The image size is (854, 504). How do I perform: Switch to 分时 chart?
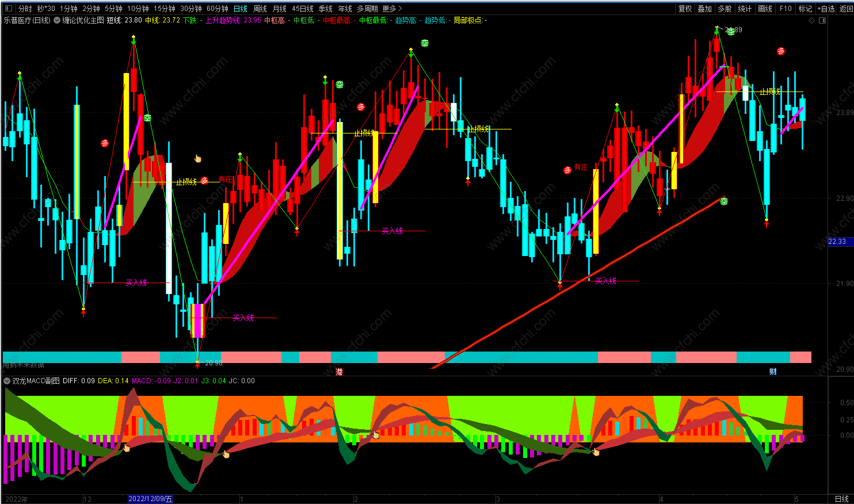tap(25, 9)
